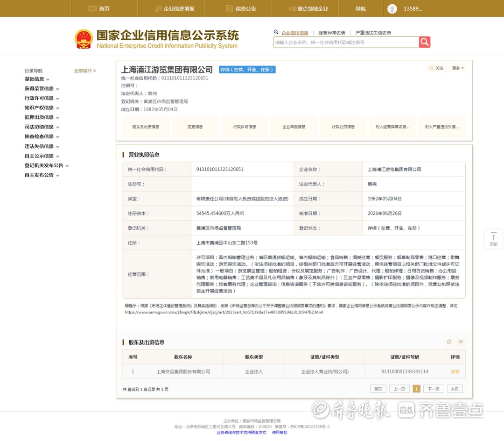Open 导航 in top navigation
Viewport: 504px width, 441px height.
point(360,9)
